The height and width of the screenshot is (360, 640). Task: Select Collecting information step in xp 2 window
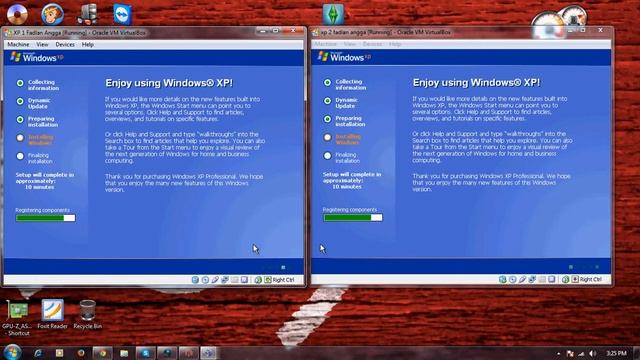(x=345, y=84)
